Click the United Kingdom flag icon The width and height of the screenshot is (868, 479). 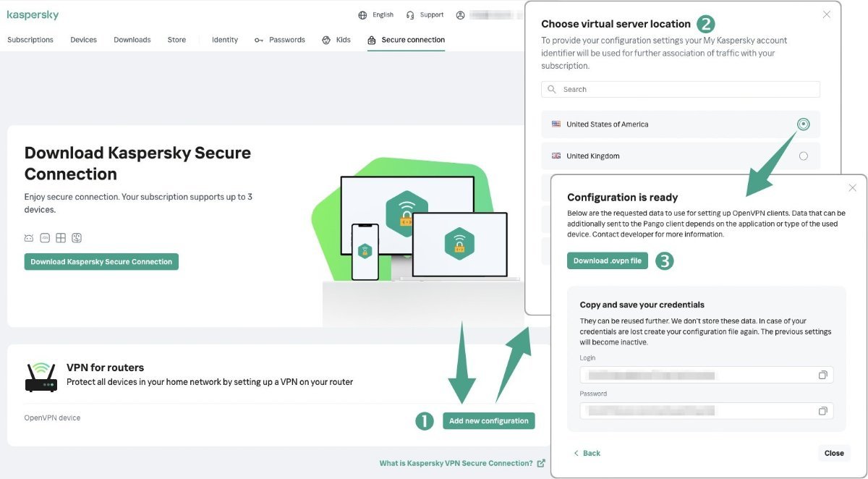click(x=556, y=156)
